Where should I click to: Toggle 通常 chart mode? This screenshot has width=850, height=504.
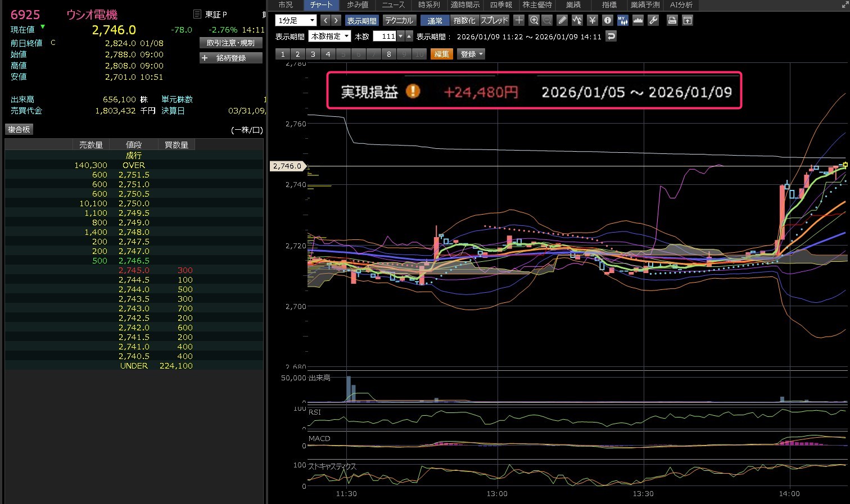435,20
